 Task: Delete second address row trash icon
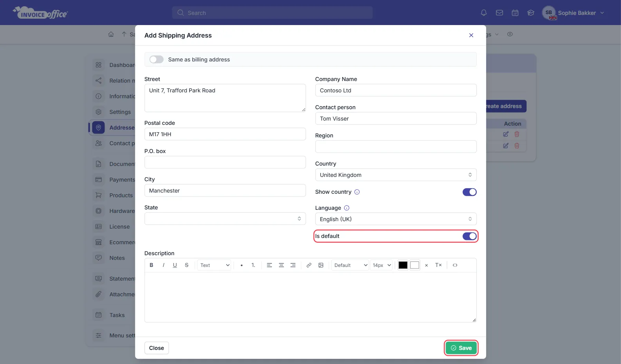point(517,146)
